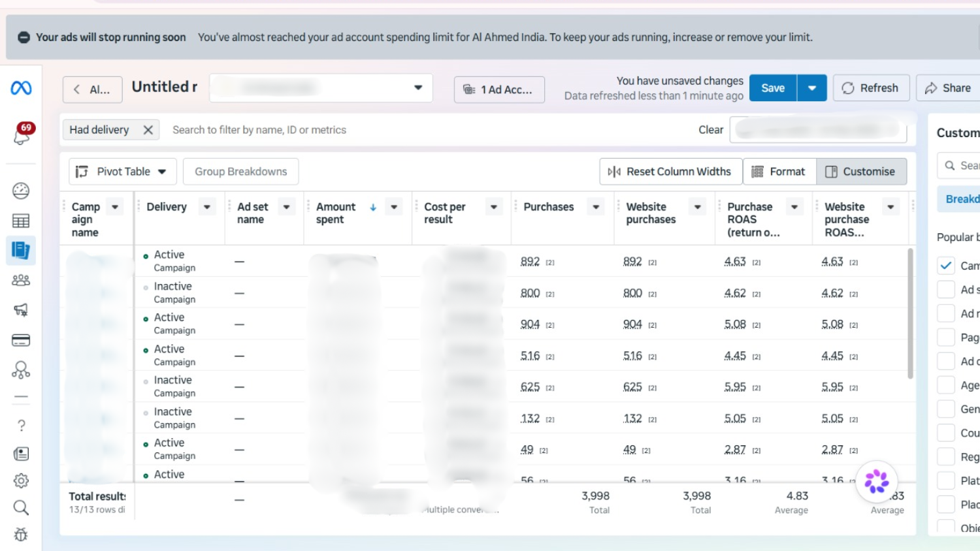Check the Platform breakdown checkbox
Screen dimensions: 980x551
click(x=945, y=480)
